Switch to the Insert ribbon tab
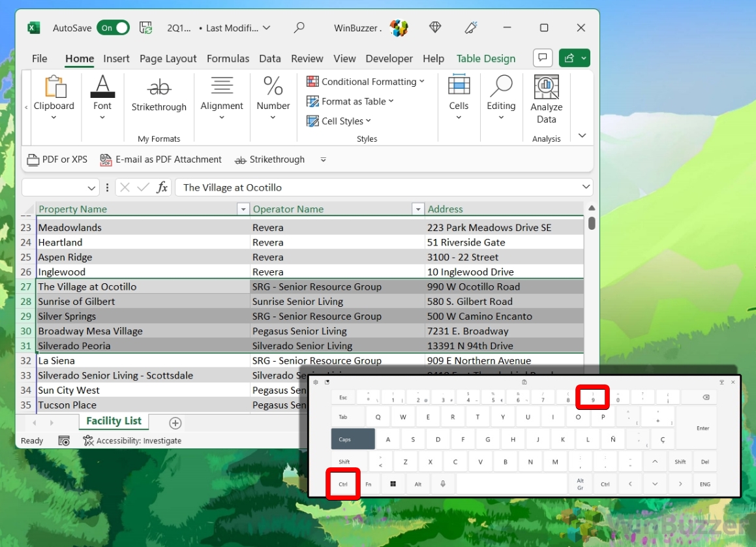The height and width of the screenshot is (547, 756). click(116, 59)
